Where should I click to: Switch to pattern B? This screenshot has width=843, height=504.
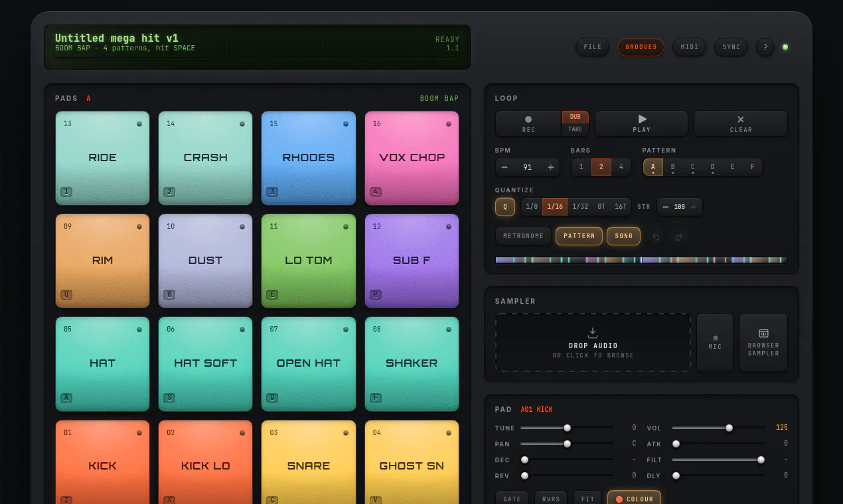[673, 167]
